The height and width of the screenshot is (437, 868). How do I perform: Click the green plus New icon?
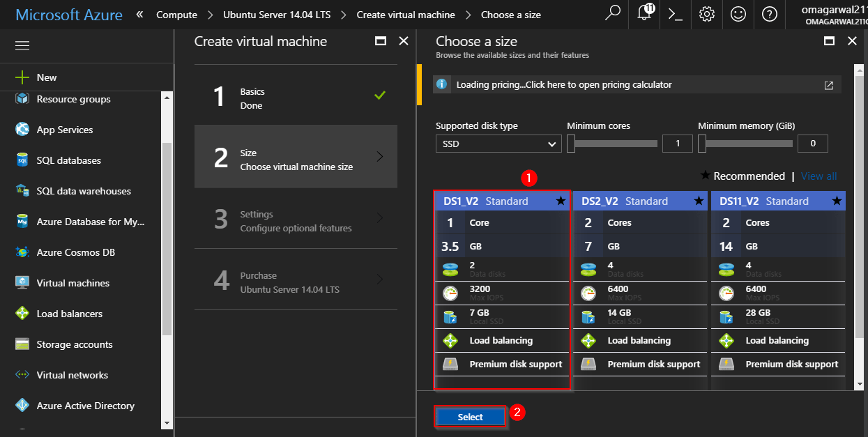point(22,77)
